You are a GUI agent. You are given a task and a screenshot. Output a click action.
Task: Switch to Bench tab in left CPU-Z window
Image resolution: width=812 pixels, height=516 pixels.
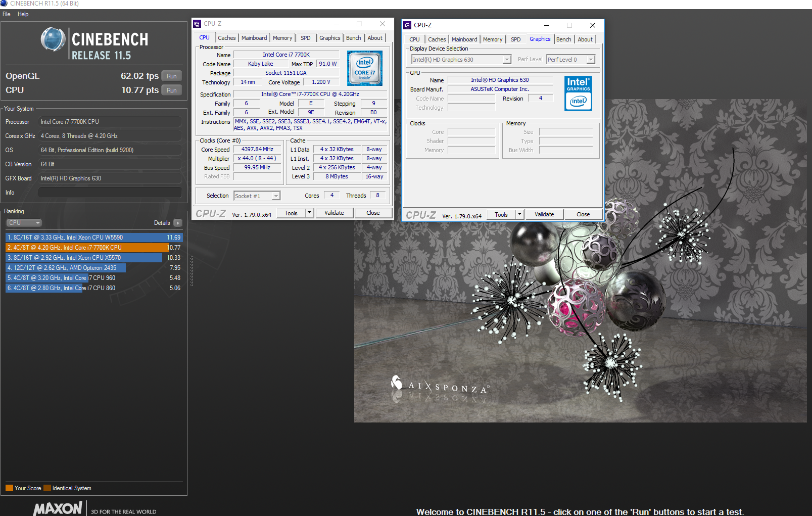pos(354,38)
